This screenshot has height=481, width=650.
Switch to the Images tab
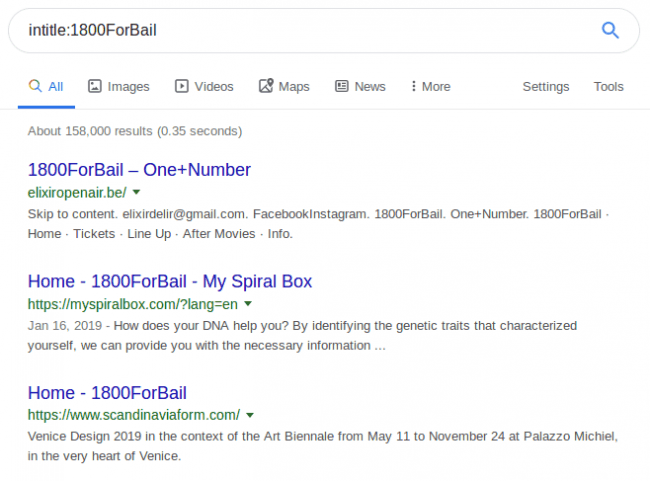click(x=119, y=87)
